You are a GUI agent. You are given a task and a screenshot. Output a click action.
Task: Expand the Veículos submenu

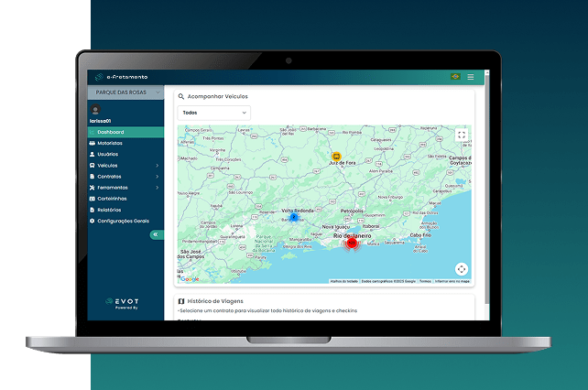pos(125,165)
